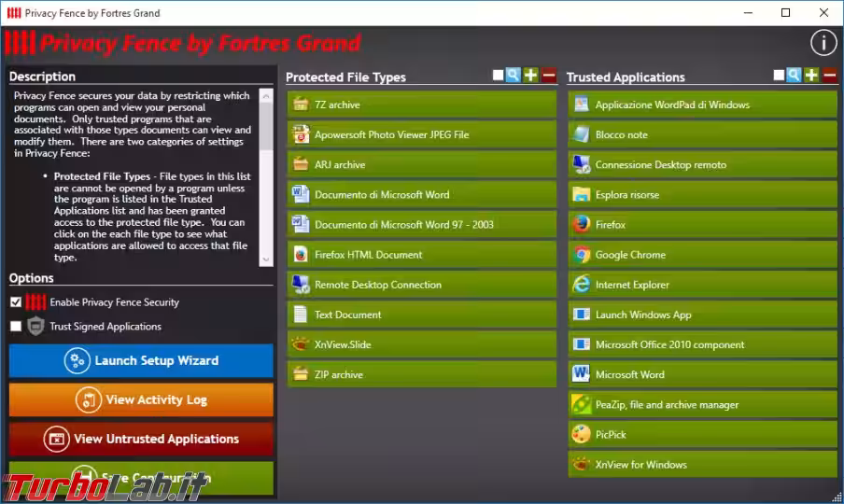844x504 pixels.
Task: Select Firefox in Trusted Applications
Action: coord(703,224)
